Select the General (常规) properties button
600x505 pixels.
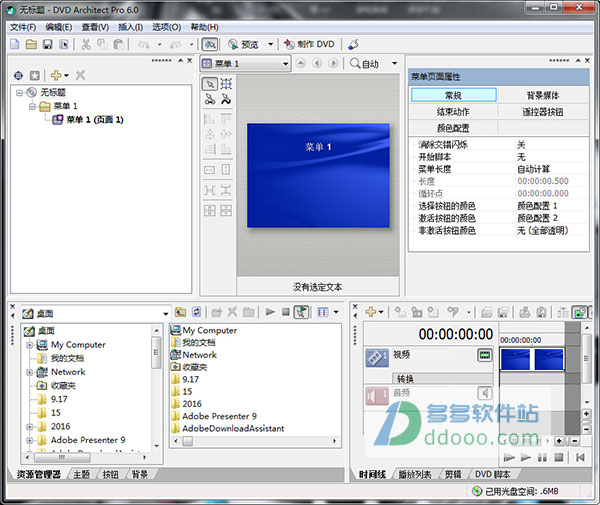(453, 95)
